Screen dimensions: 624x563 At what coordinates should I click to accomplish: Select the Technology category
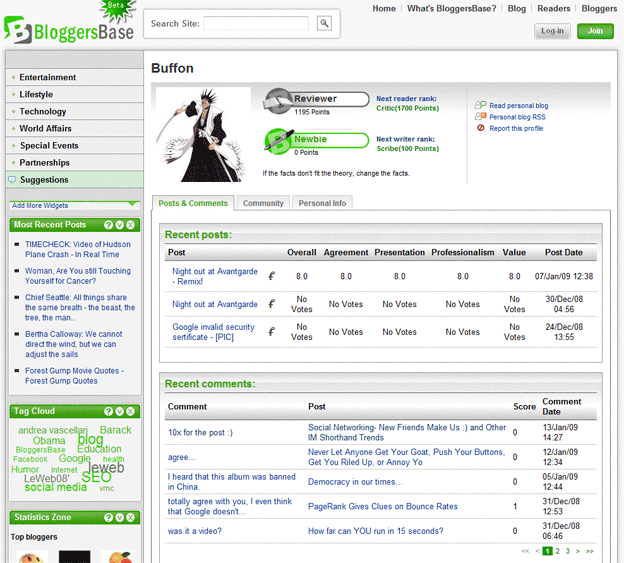(x=74, y=111)
